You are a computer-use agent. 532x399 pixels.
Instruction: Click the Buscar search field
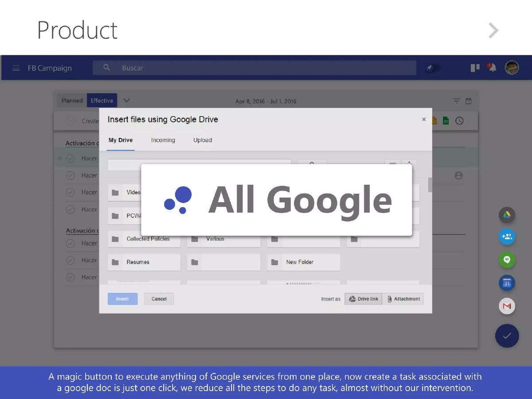[x=254, y=68]
